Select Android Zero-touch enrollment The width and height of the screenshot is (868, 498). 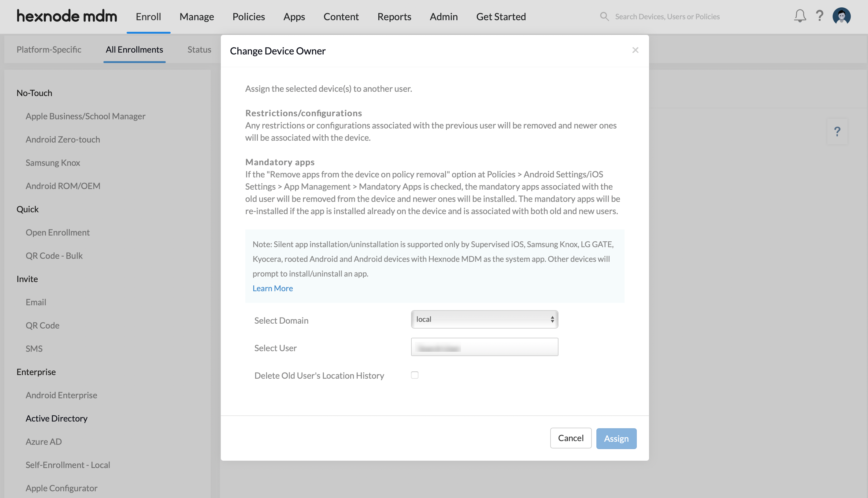[x=63, y=139]
